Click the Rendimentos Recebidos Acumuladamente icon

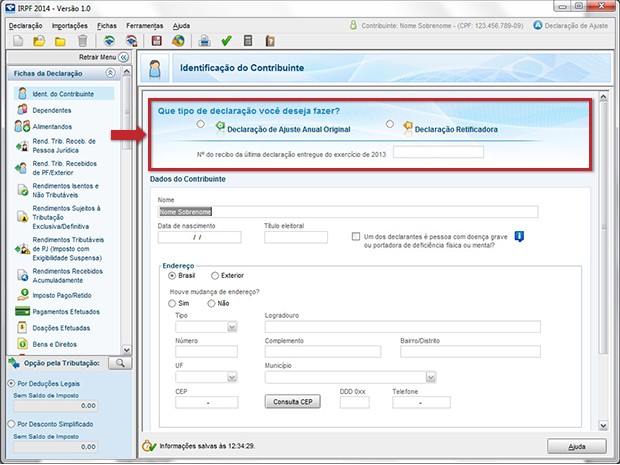(22, 275)
